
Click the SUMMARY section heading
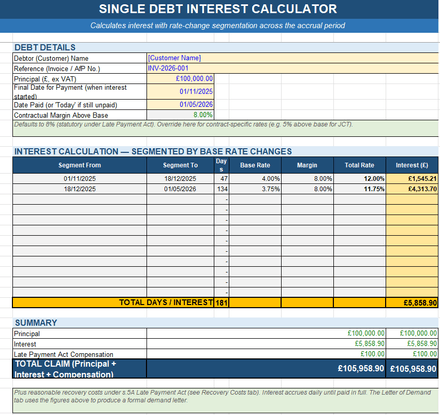pos(36,323)
